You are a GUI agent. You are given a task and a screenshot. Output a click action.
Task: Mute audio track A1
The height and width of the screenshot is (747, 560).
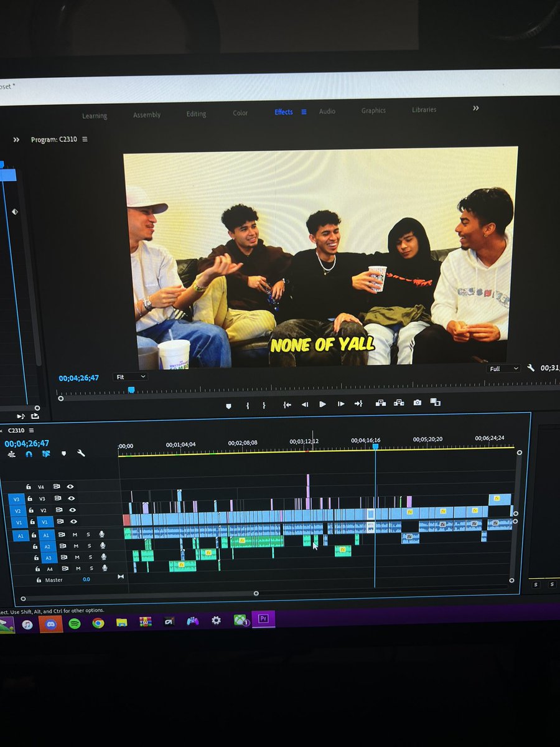[x=75, y=534]
